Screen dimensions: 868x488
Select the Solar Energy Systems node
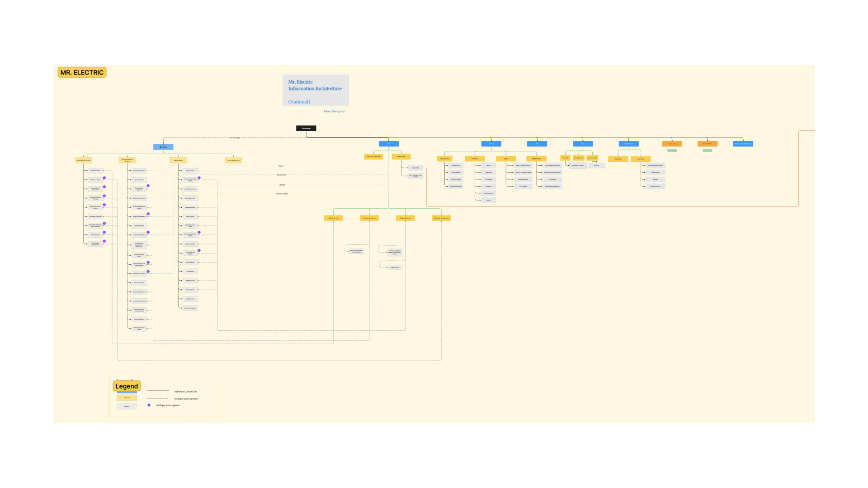pos(139,292)
